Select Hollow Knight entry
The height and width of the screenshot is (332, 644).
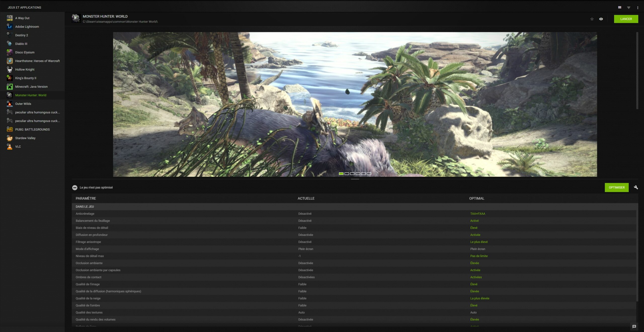pos(32,69)
